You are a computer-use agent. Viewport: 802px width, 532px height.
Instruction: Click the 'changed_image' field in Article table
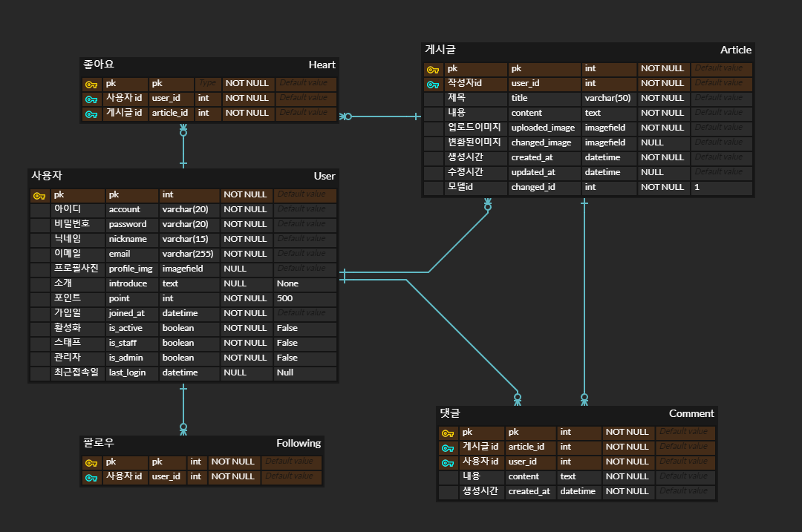click(544, 142)
